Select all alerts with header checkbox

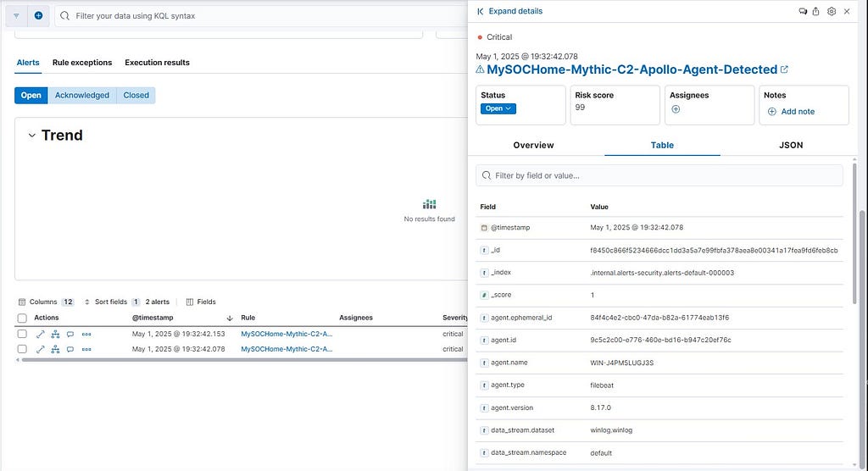22,318
